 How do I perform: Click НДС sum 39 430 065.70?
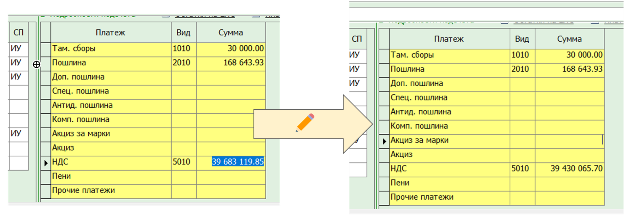click(576, 169)
